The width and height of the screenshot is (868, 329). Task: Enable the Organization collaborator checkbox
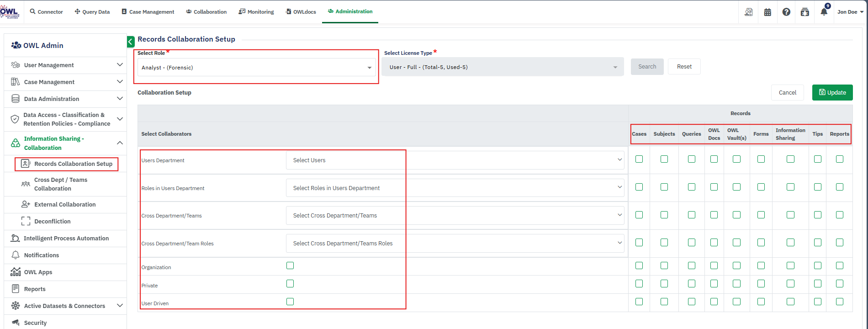[290, 266]
